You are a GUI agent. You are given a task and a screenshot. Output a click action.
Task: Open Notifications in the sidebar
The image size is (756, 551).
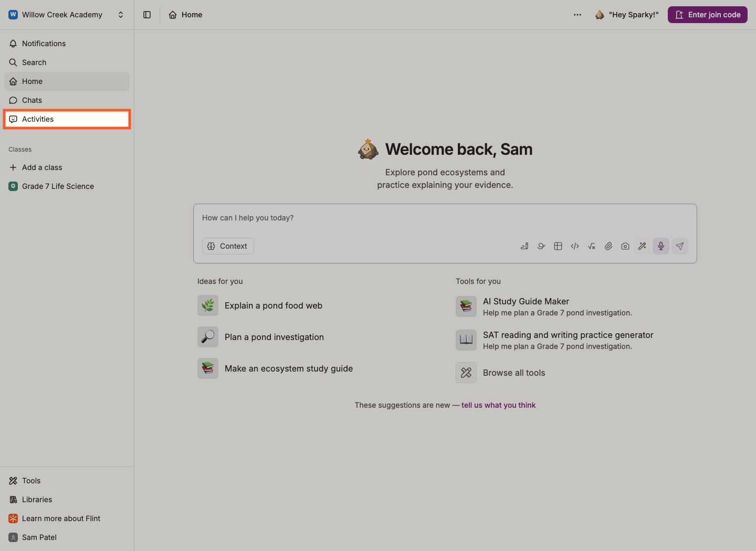[67, 44]
